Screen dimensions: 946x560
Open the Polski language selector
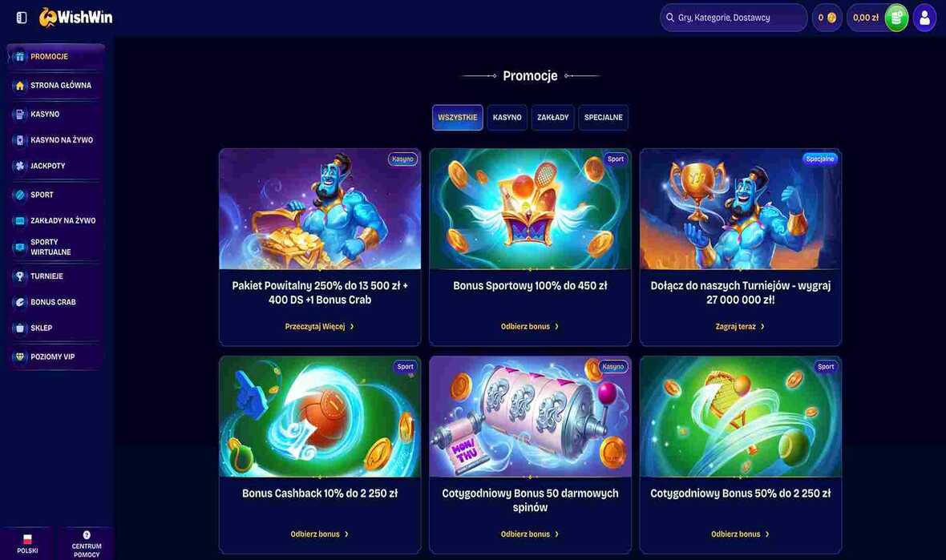click(x=27, y=544)
